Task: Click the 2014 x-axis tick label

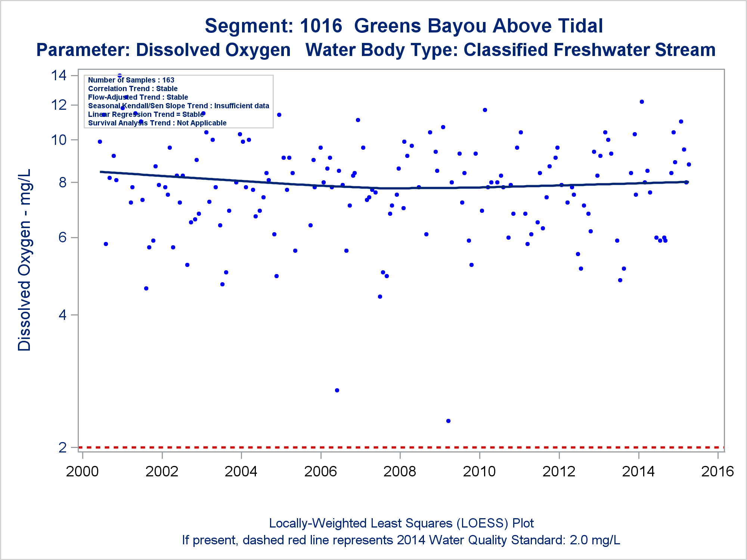Action: [x=638, y=471]
